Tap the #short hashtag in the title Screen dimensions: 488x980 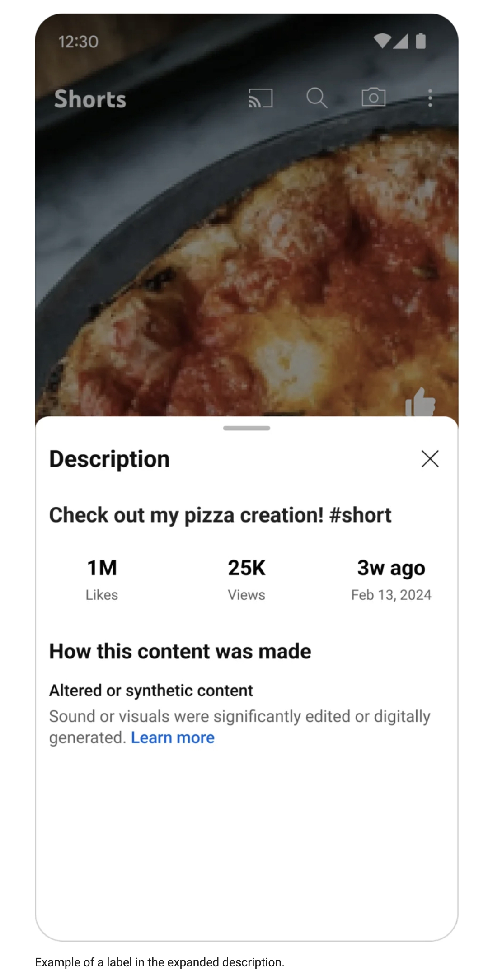coord(361,515)
